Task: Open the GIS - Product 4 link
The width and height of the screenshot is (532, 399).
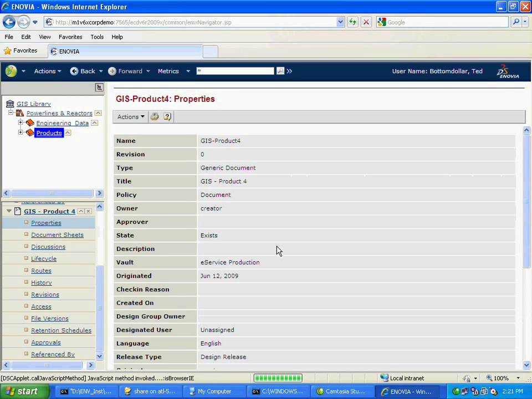Action: (x=49, y=211)
